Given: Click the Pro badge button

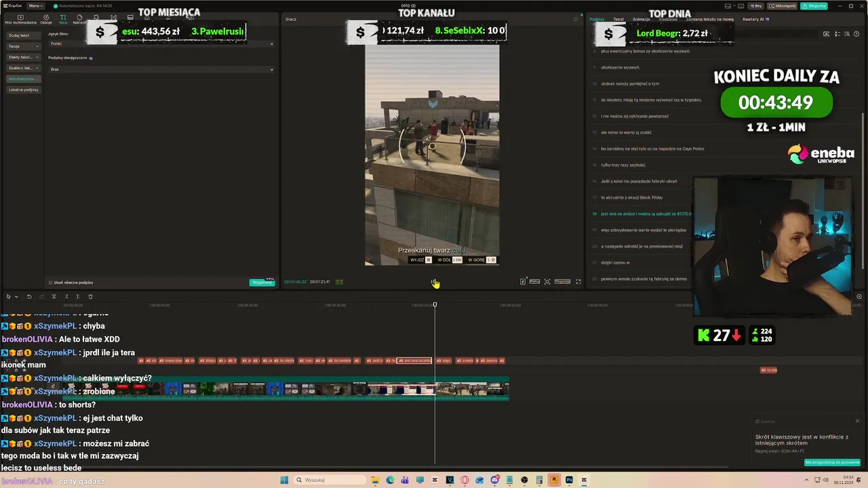Looking at the screenshot, I should [x=755, y=6].
